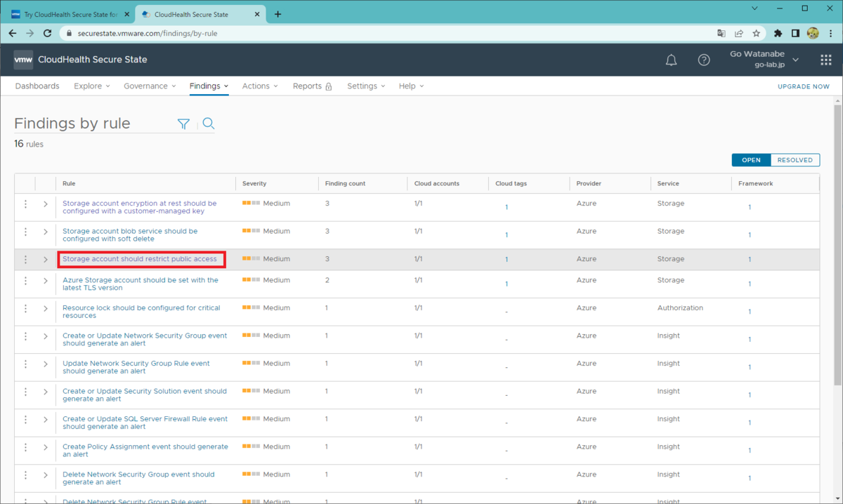Expand the Resource lock rule row
This screenshot has width=843, height=504.
coord(46,308)
